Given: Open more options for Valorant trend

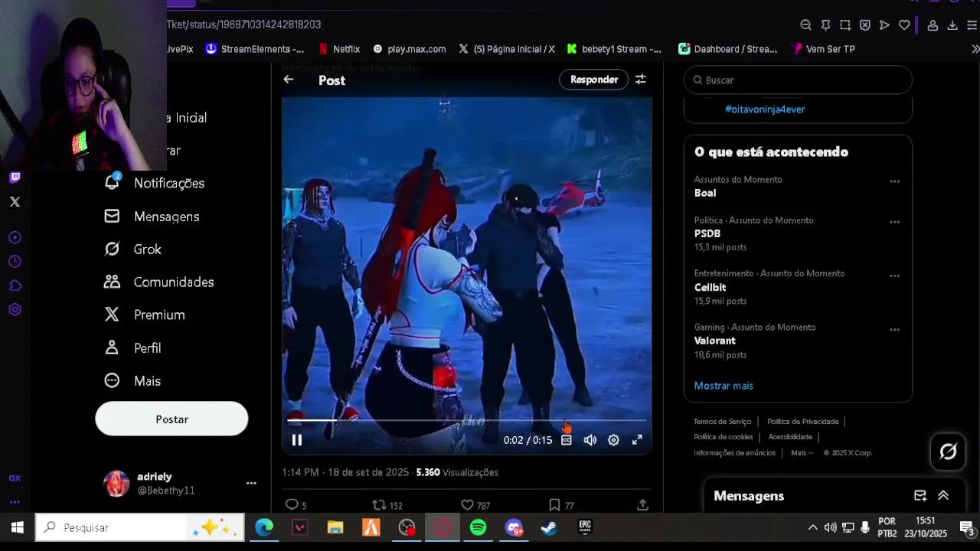Looking at the screenshot, I should pos(894,329).
